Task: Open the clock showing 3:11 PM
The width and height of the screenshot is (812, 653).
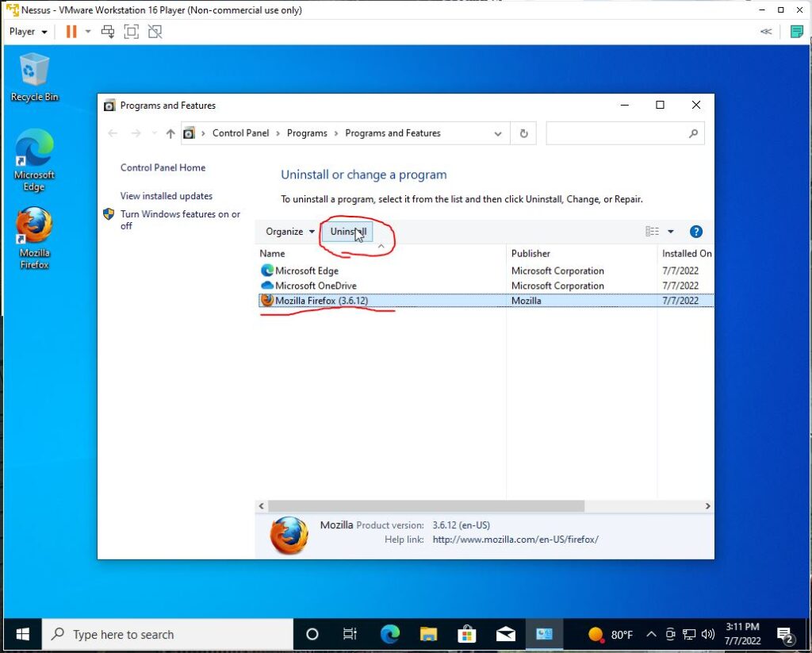Action: pyautogui.click(x=742, y=634)
